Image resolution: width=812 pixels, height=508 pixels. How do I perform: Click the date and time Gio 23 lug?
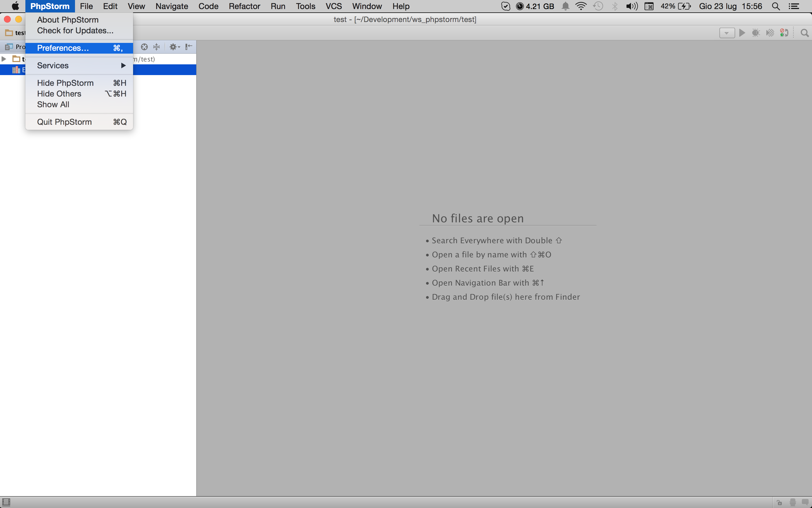click(x=731, y=6)
